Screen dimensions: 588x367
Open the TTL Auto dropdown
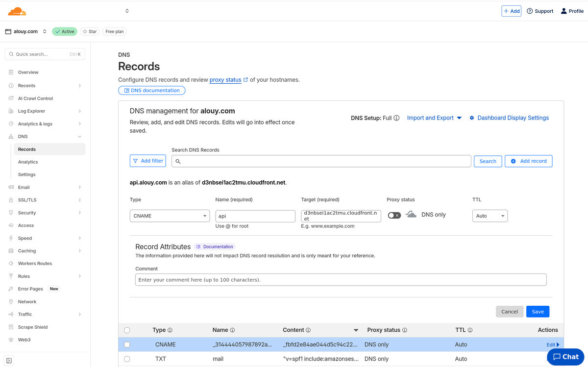click(x=490, y=216)
